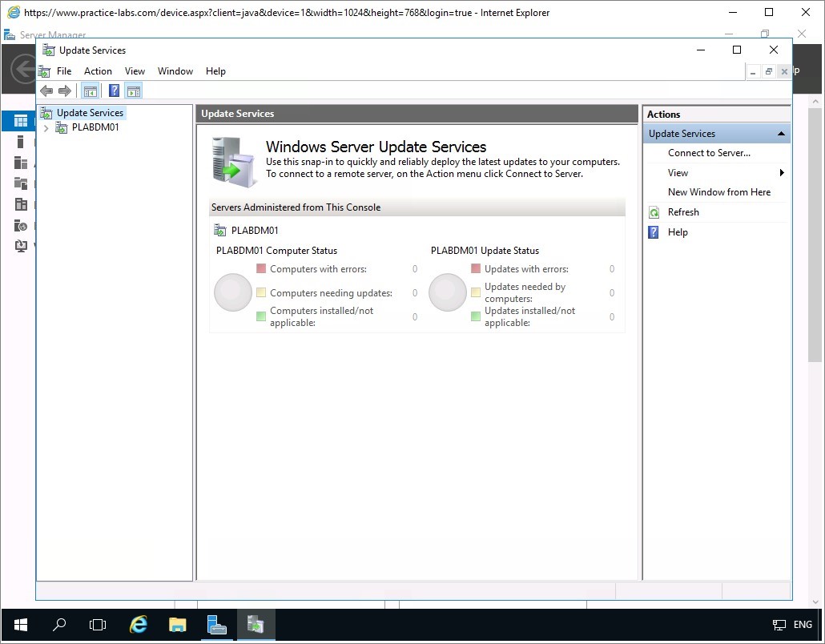
Task: Open the Action menu
Action: click(x=98, y=71)
